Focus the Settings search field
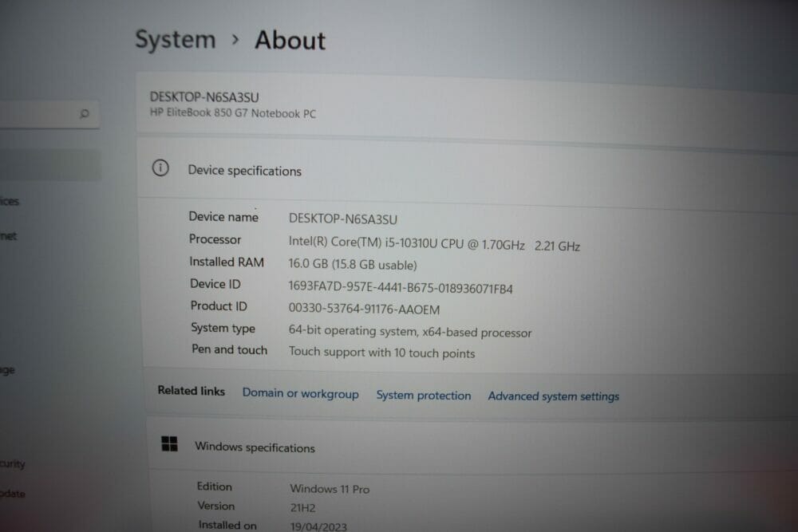The width and height of the screenshot is (798, 532). point(49,114)
